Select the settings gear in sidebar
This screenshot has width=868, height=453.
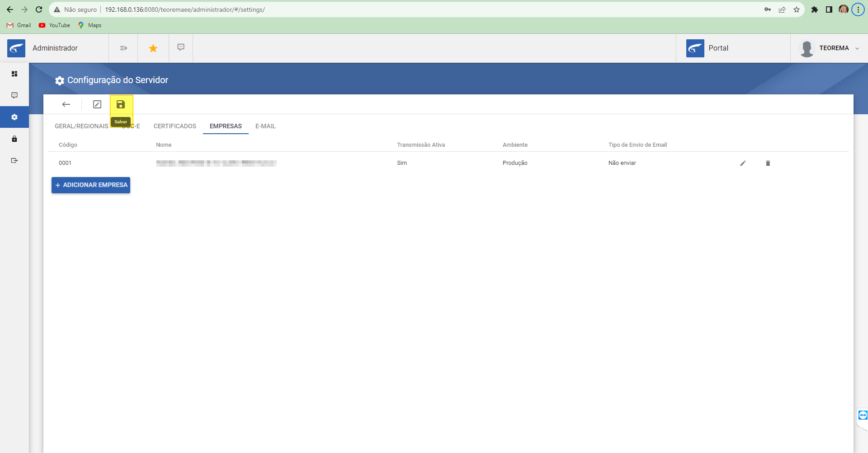(14, 117)
